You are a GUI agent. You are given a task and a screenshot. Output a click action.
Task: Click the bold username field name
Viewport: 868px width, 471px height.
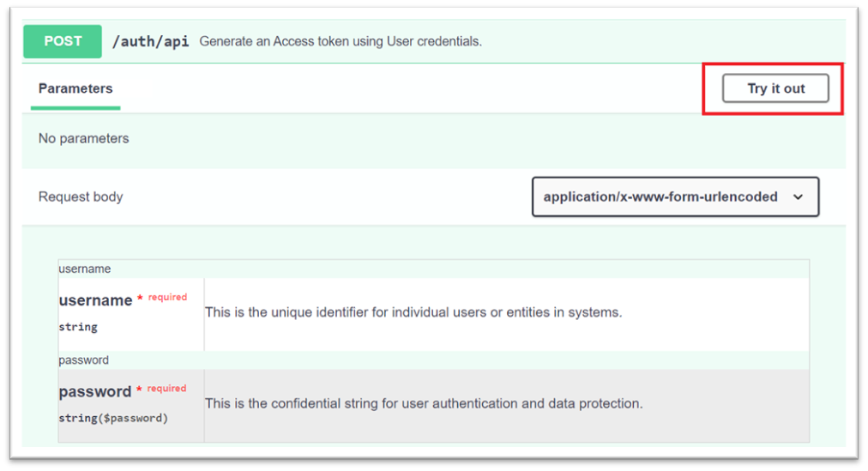[x=95, y=300]
